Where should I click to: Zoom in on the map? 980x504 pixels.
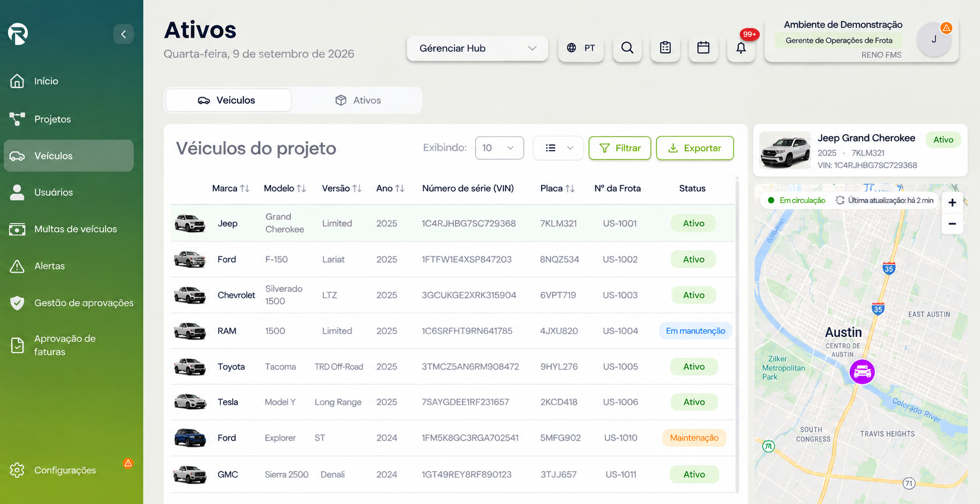pos(952,203)
